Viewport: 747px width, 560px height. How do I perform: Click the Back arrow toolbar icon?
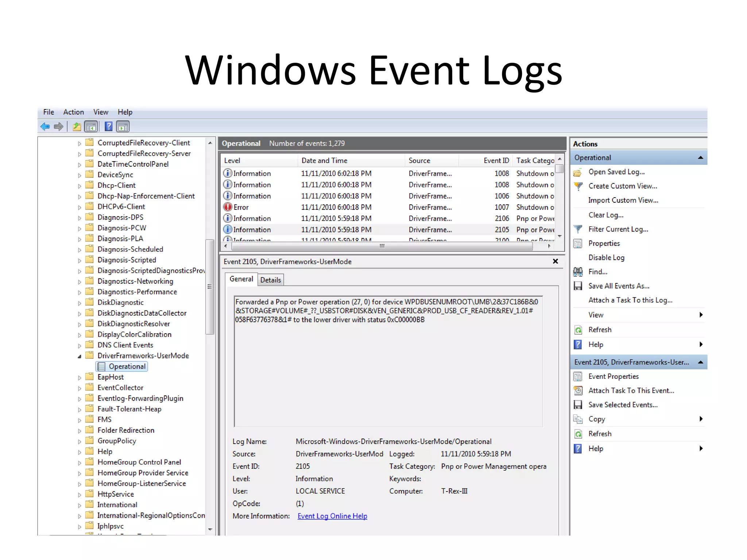pos(45,127)
